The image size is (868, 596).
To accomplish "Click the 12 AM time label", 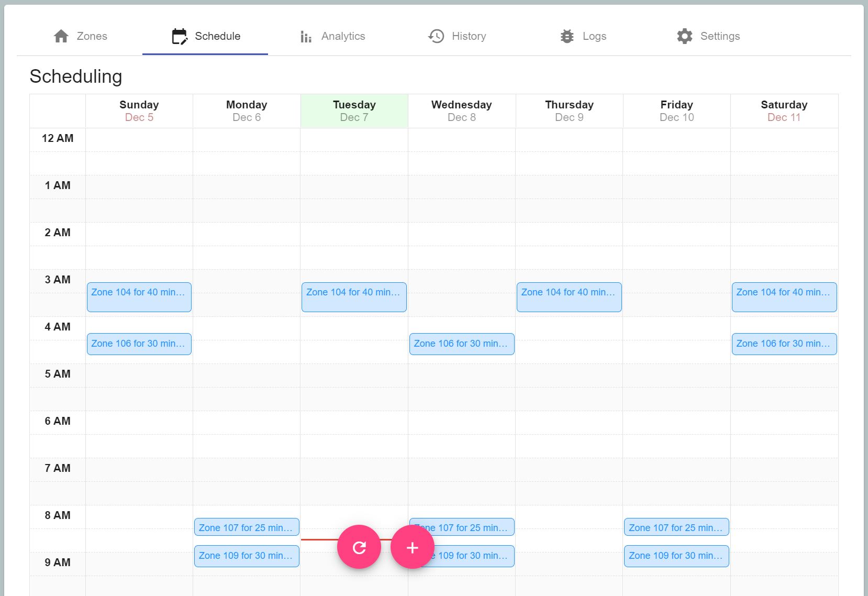I will pos(58,138).
